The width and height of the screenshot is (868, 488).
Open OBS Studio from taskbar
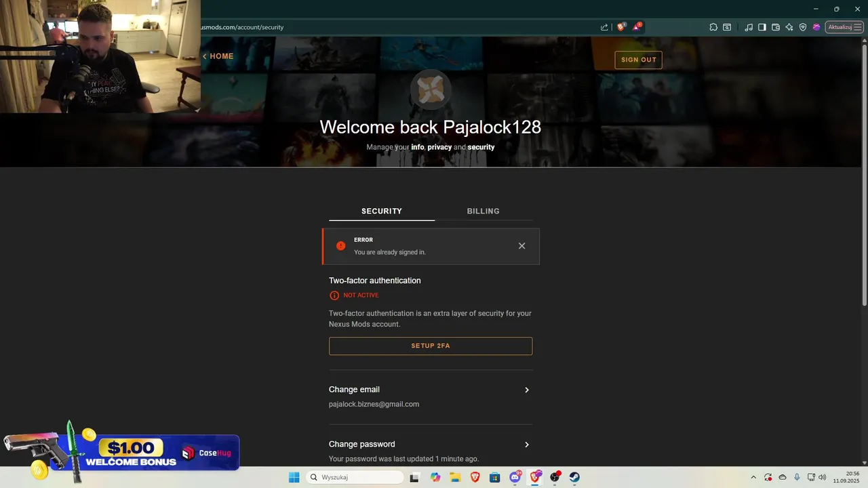tap(555, 477)
